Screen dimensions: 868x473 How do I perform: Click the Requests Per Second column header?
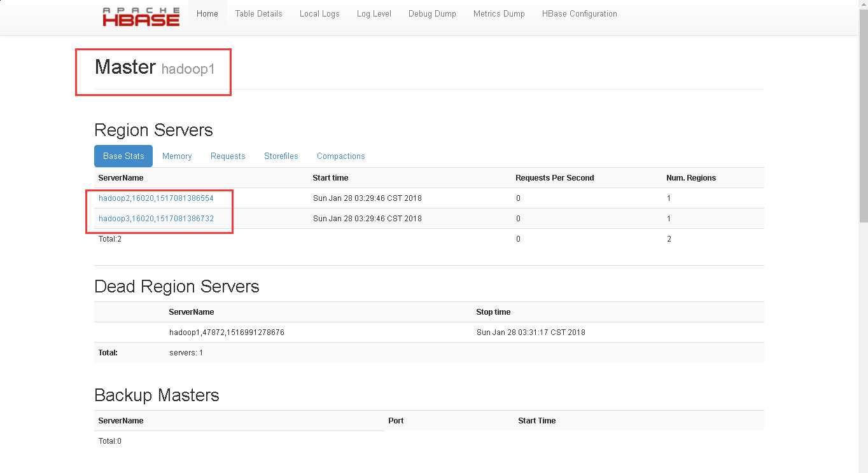tap(555, 178)
